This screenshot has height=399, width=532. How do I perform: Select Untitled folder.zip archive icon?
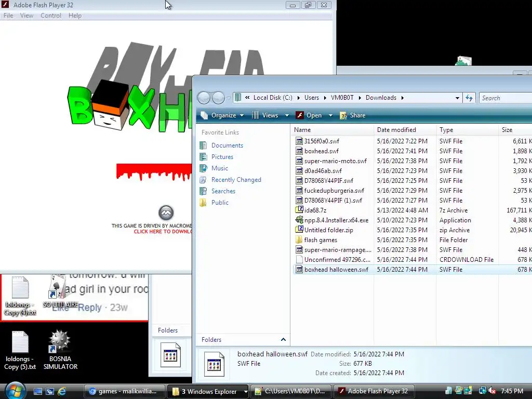pos(299,230)
